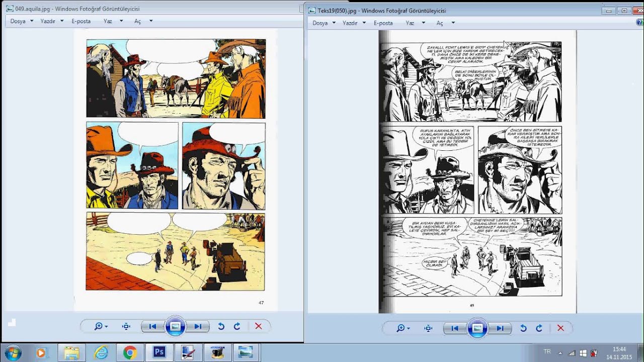This screenshot has height=362, width=644.
Task: Rotate clockwise in Teks19(050).jpg window
Action: pyautogui.click(x=539, y=328)
